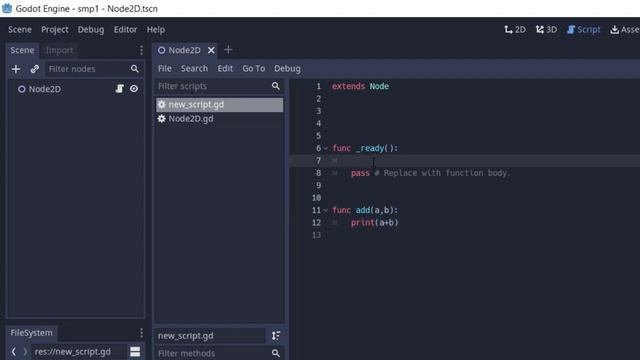Go to next FileSystem folder
Viewport: 640px width, 360px height.
tap(25, 351)
